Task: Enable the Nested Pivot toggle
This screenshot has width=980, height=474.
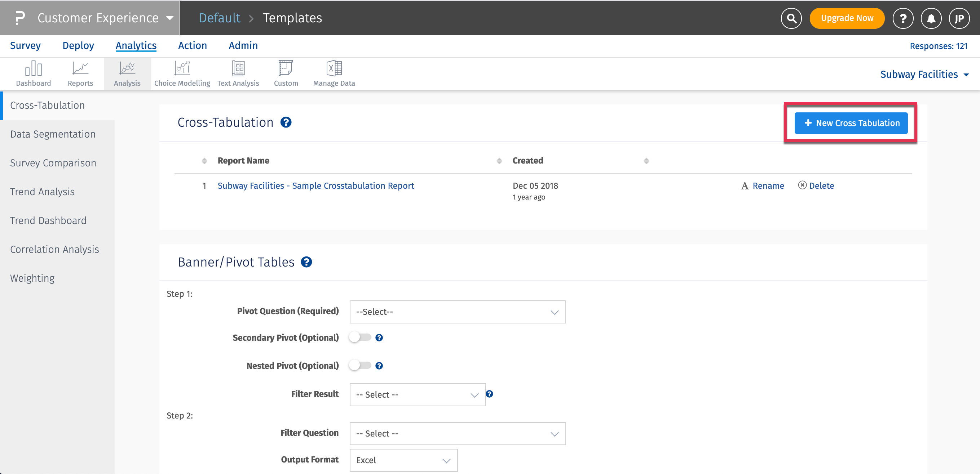Action: click(359, 366)
